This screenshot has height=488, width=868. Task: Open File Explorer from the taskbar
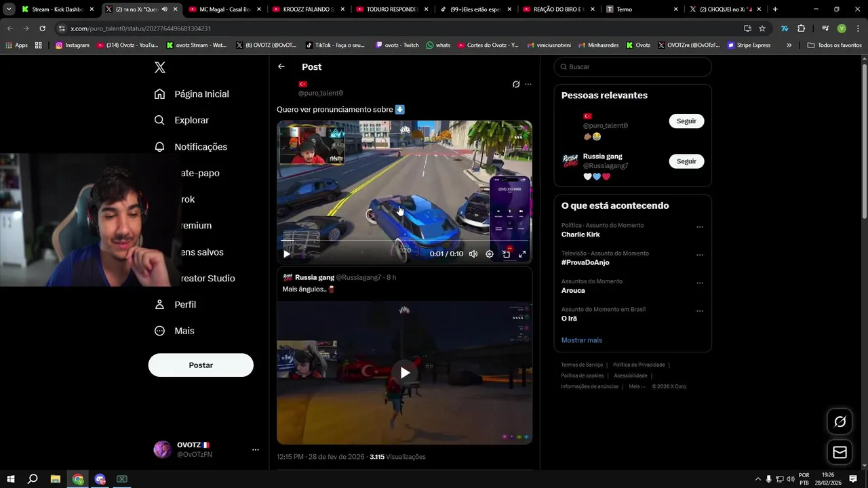56,479
